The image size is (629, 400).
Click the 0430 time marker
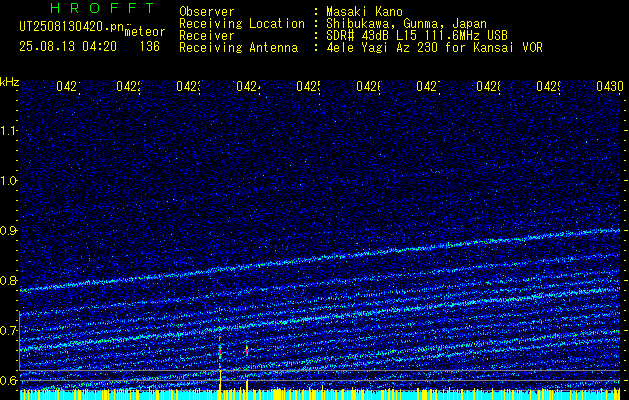[610, 87]
